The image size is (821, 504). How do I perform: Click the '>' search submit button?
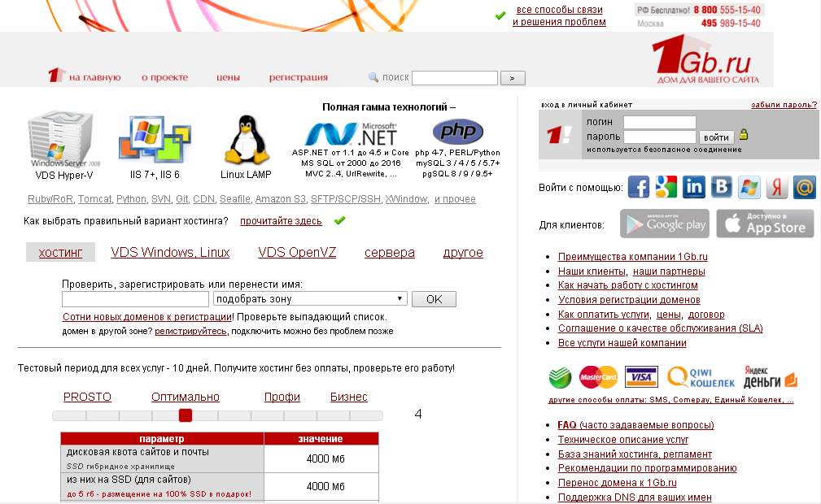point(513,78)
